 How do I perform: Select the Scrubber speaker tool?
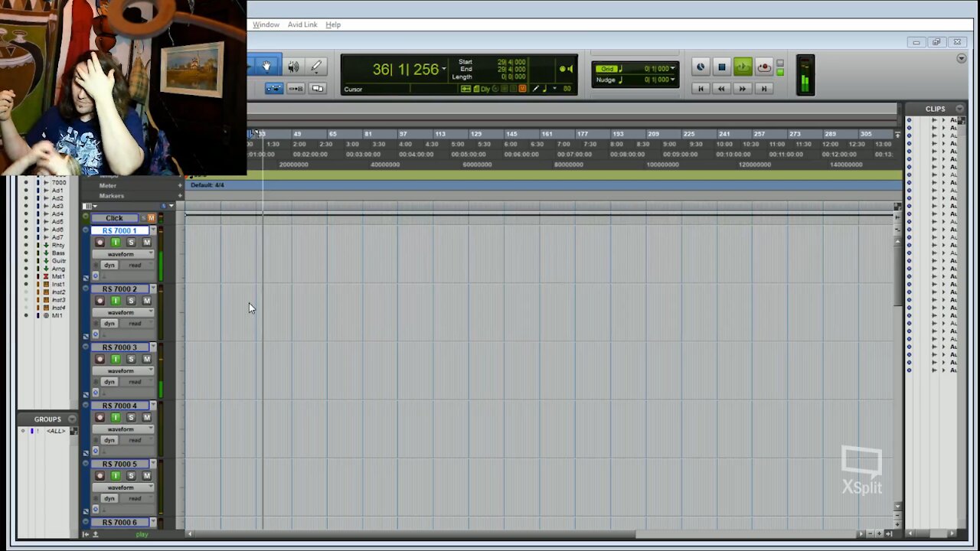click(x=292, y=67)
